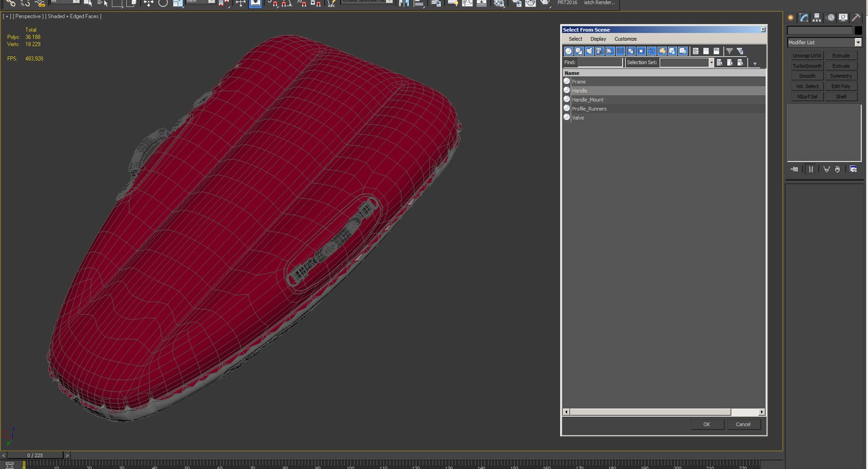Toggle Display Groups filter icon
This screenshot has height=469, width=868.
[x=630, y=51]
